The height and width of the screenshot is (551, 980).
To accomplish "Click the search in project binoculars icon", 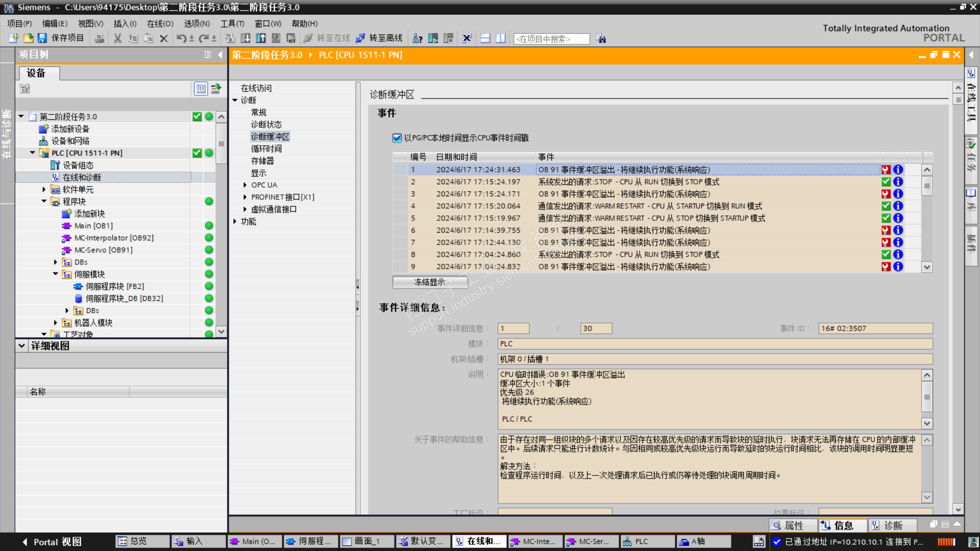I will point(601,39).
